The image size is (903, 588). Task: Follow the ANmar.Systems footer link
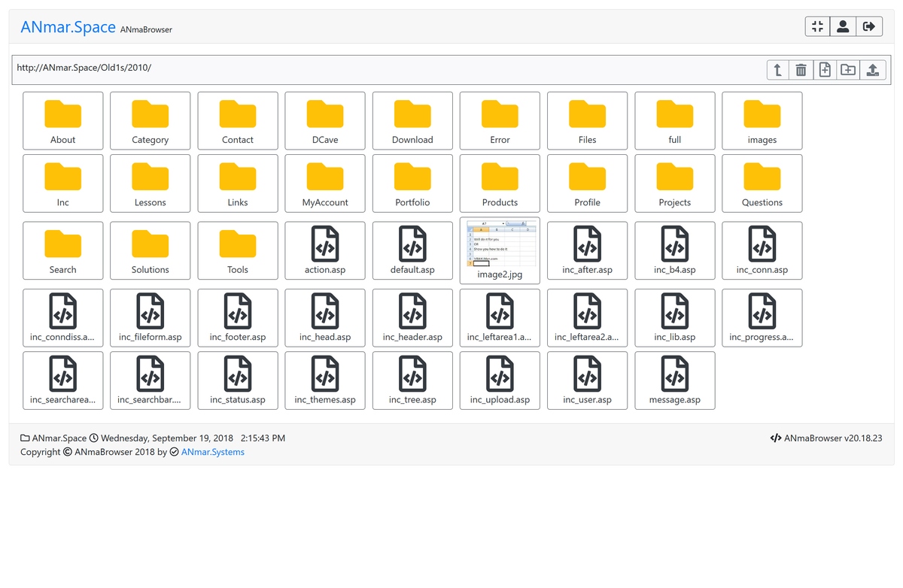(x=212, y=452)
